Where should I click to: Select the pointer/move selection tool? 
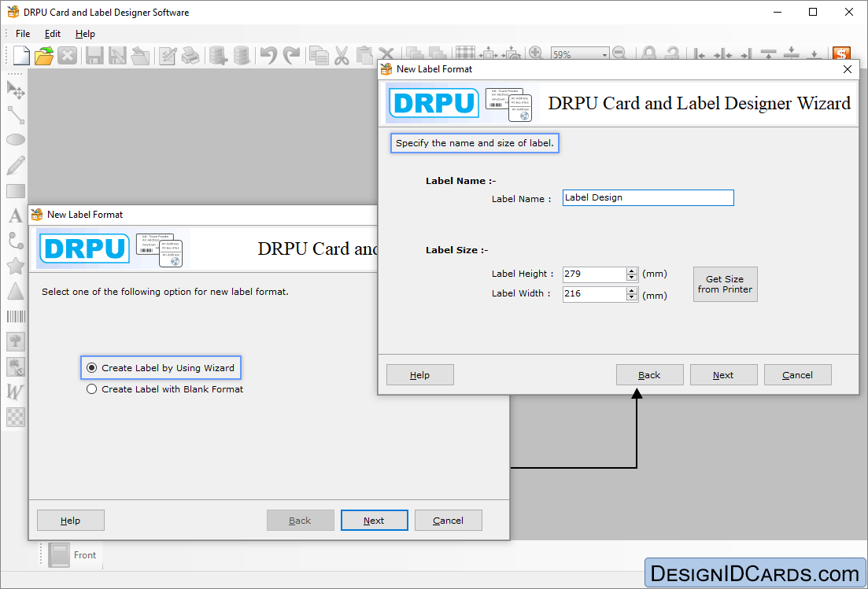pos(16,90)
